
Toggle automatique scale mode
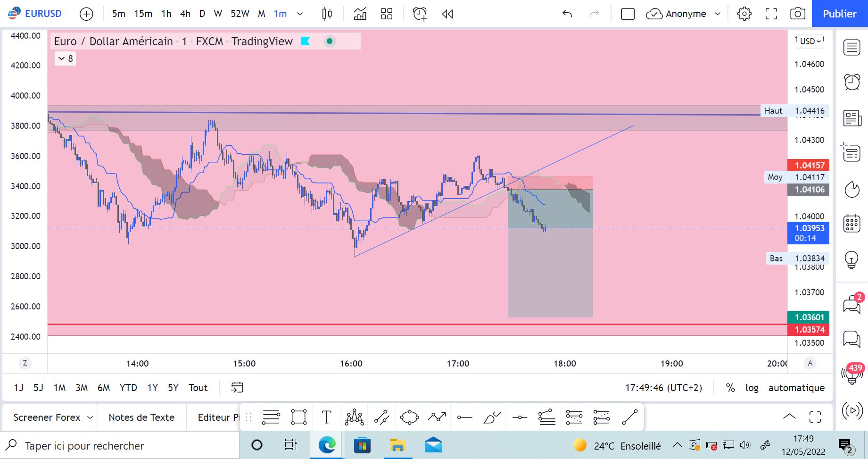pyautogui.click(x=796, y=388)
